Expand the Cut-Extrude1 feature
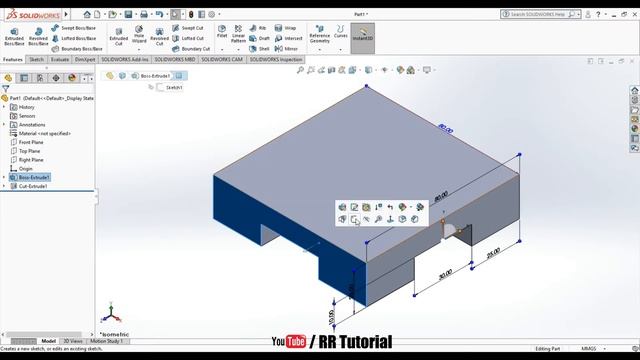 4,186
